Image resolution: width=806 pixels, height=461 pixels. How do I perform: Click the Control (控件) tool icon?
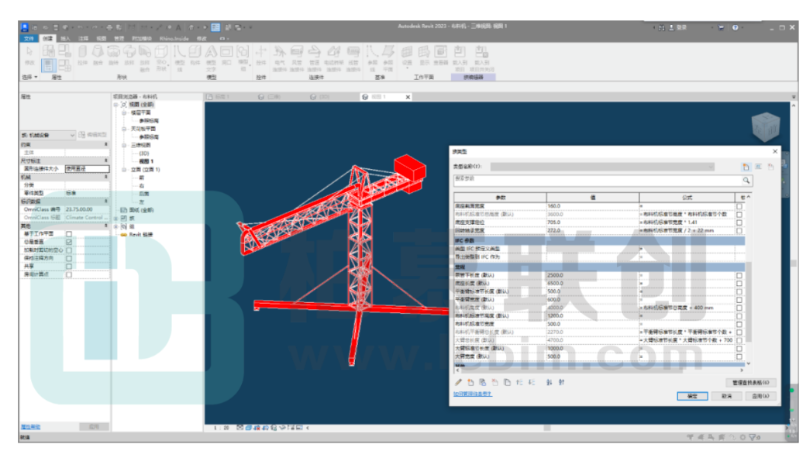[261, 52]
